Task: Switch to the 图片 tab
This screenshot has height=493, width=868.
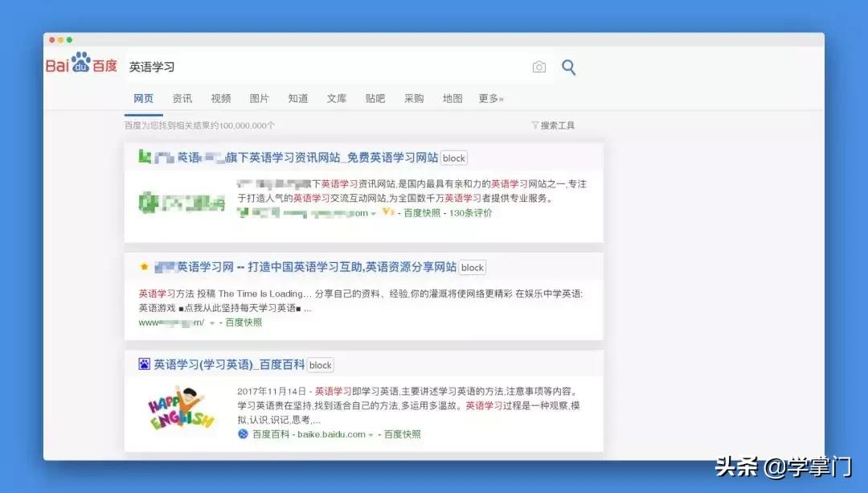Action: [260, 98]
